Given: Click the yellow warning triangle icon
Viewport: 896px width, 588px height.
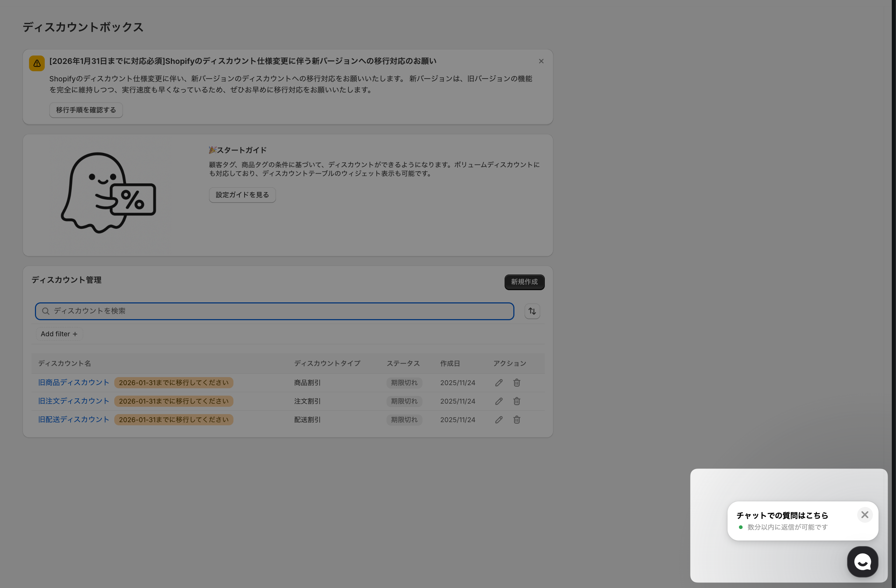Looking at the screenshot, I should [37, 63].
